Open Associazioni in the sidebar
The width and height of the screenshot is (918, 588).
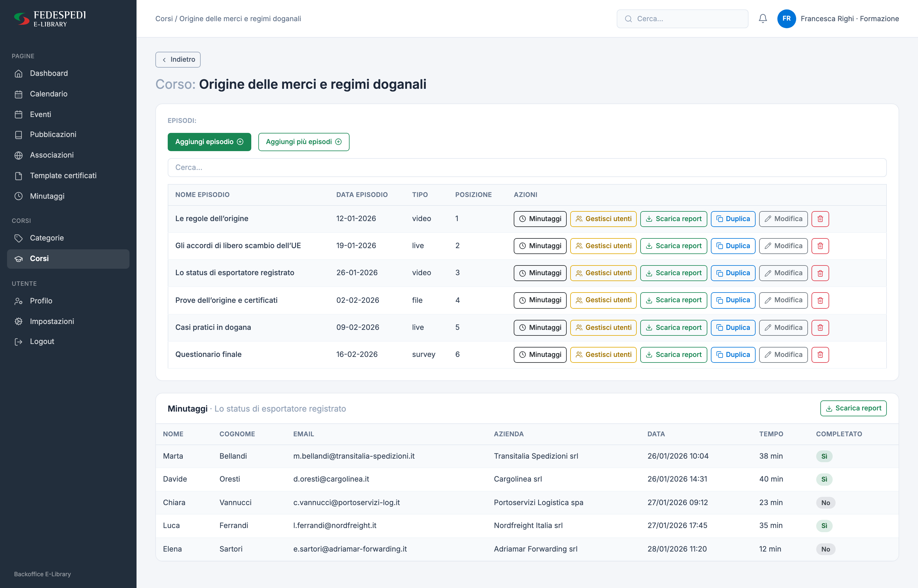tap(68, 155)
